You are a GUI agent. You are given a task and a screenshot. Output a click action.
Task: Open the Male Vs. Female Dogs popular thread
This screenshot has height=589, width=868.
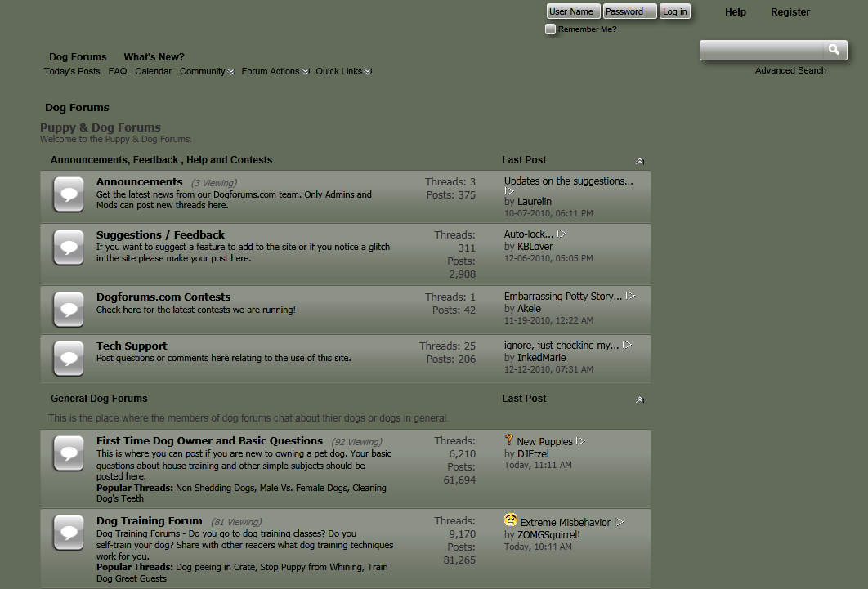[x=304, y=488]
